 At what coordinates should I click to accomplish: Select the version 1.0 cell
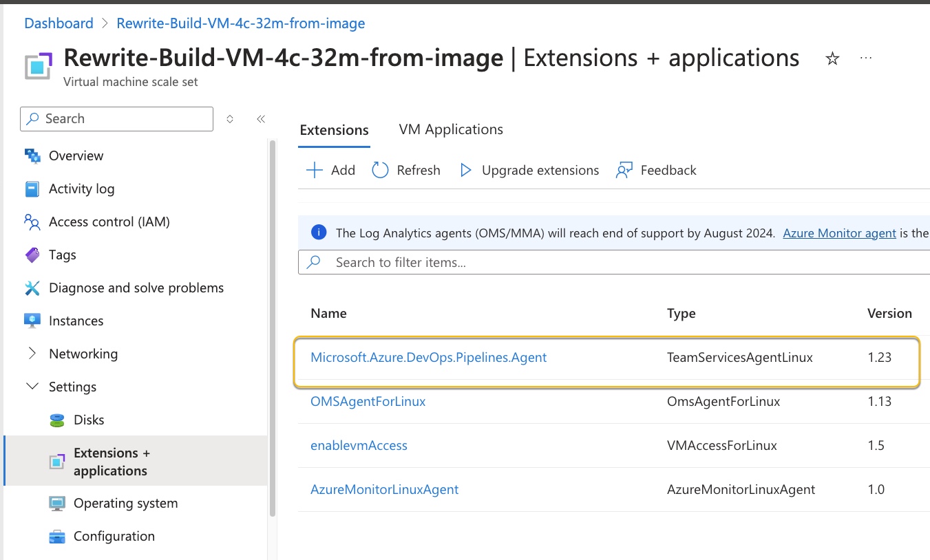point(876,489)
